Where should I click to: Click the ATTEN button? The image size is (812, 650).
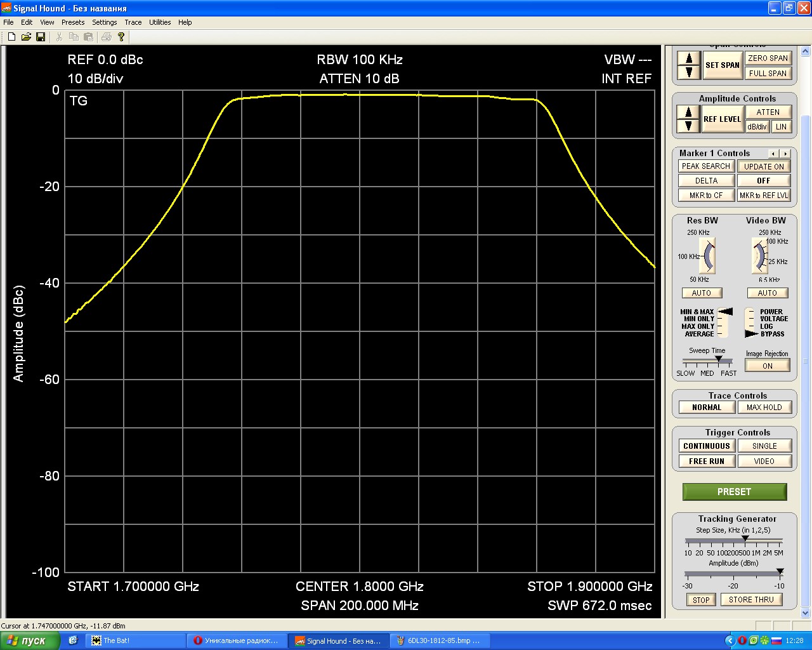coord(768,112)
